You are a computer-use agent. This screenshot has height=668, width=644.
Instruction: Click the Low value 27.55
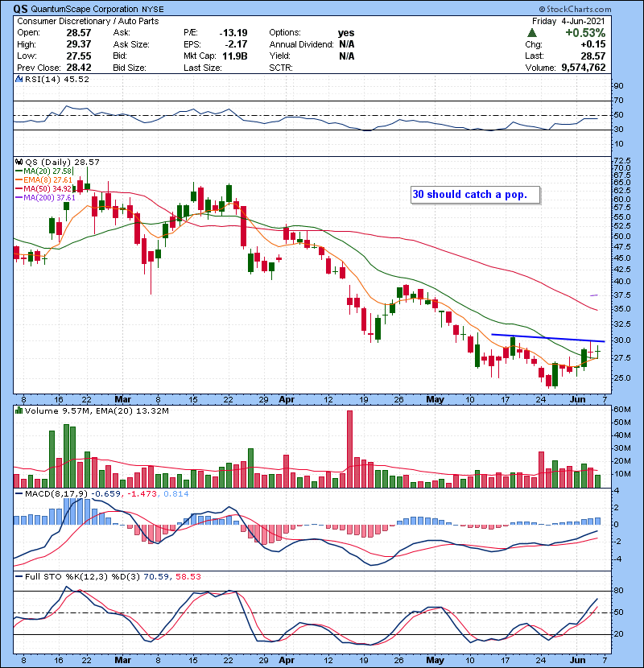click(x=78, y=56)
